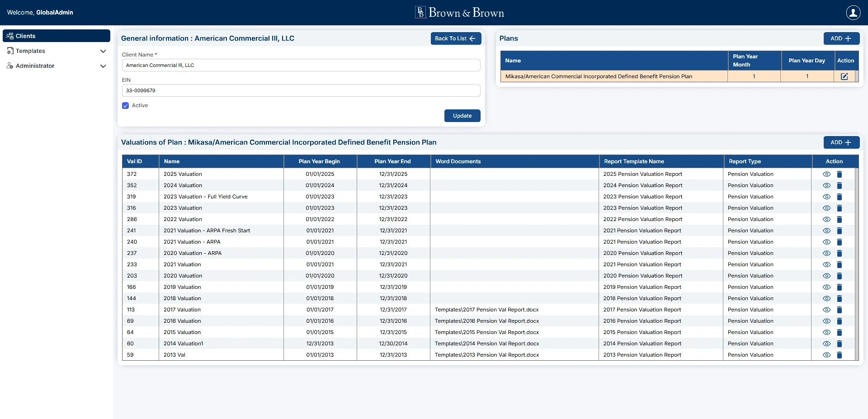Delete the 2025 Valuation row
868x419 pixels.
coord(840,174)
